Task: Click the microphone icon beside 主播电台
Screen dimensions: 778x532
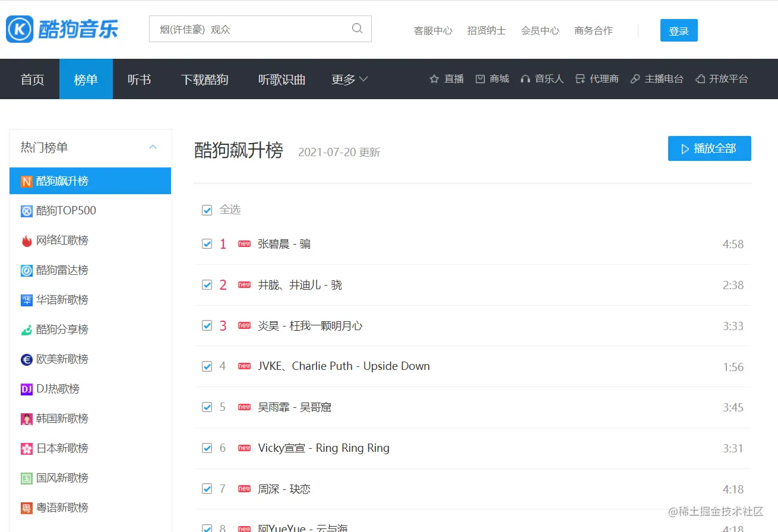Action: coord(635,79)
